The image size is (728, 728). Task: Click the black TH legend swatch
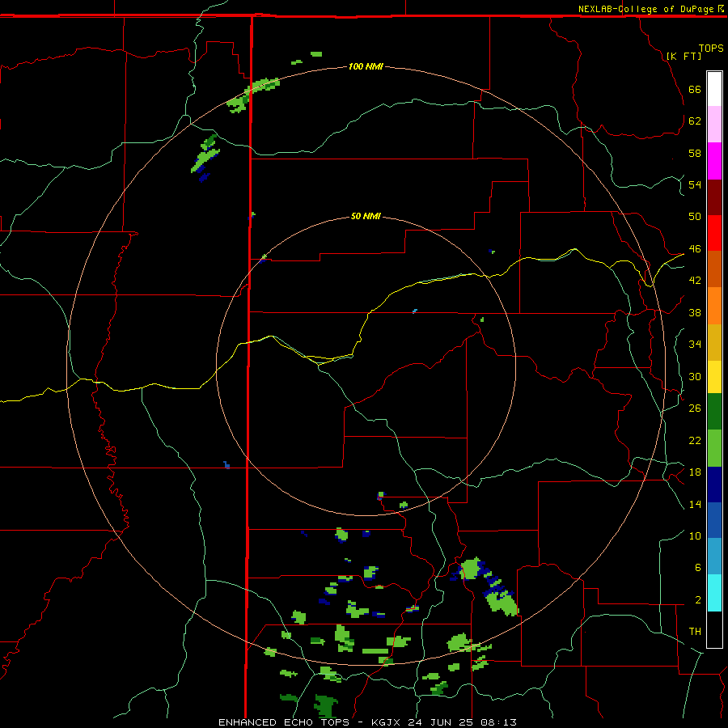714,629
